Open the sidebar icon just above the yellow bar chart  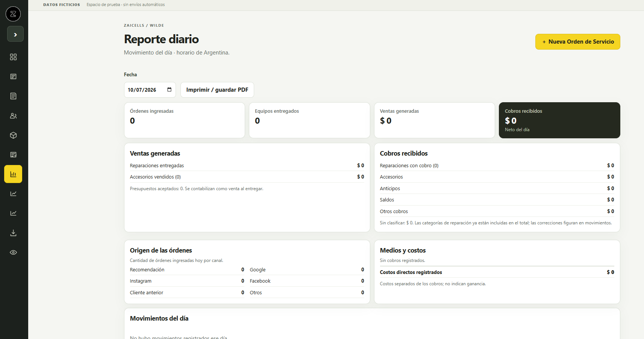(x=13, y=154)
